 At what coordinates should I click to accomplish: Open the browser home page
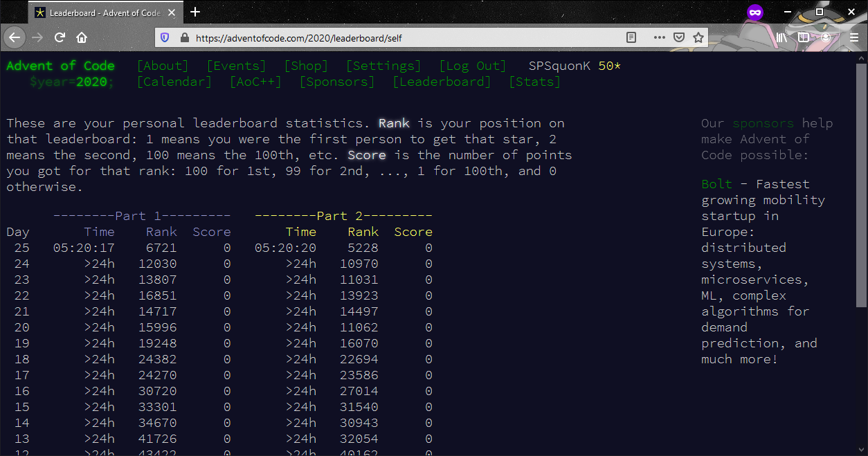[82, 37]
